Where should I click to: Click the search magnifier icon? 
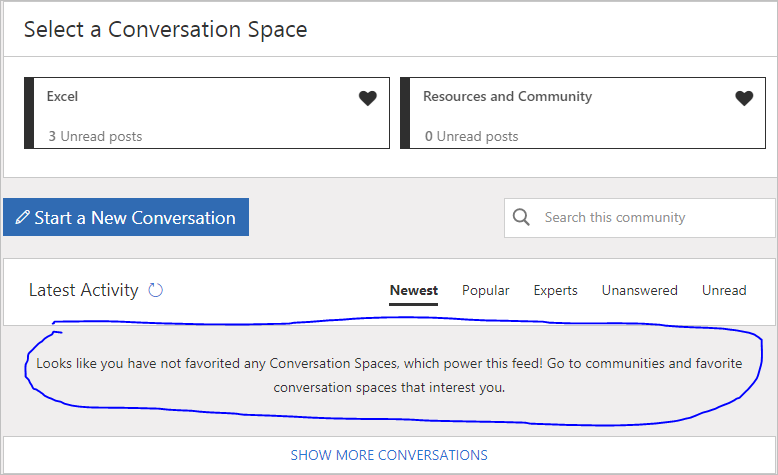(x=521, y=217)
